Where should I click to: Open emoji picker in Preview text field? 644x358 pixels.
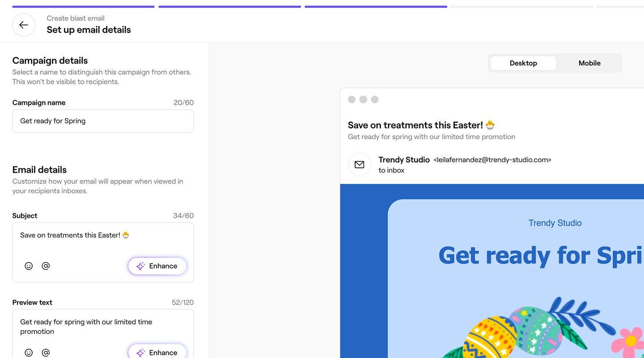point(29,353)
